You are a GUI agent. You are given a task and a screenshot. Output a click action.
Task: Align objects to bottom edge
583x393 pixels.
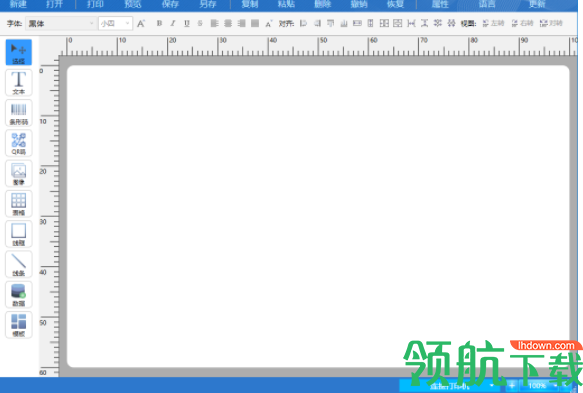(x=344, y=23)
